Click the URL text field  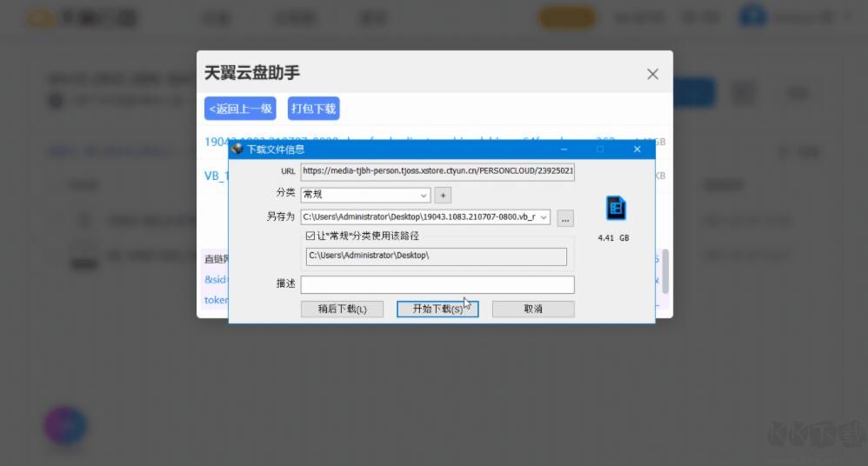coord(437,171)
